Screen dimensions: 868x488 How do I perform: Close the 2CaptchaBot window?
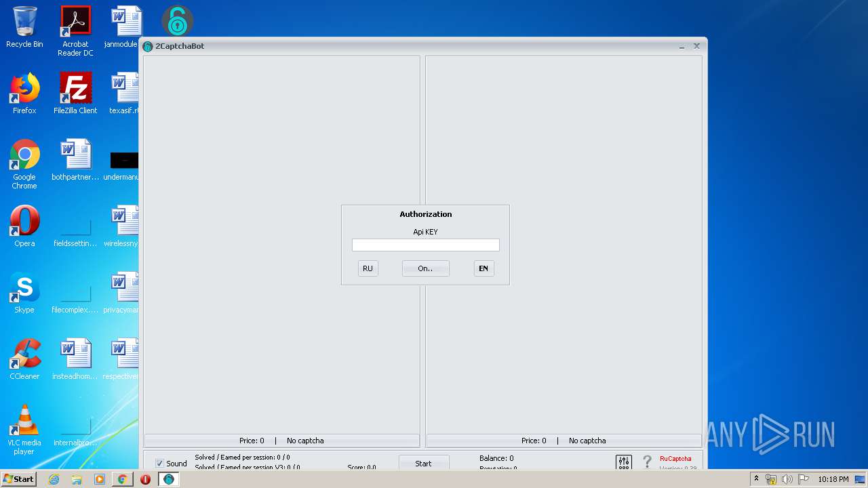696,46
